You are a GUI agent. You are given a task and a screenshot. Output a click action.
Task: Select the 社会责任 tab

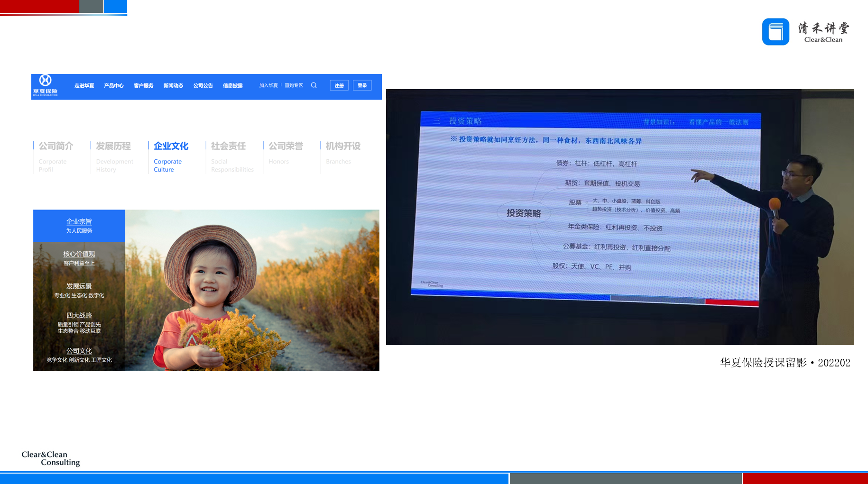pos(228,146)
